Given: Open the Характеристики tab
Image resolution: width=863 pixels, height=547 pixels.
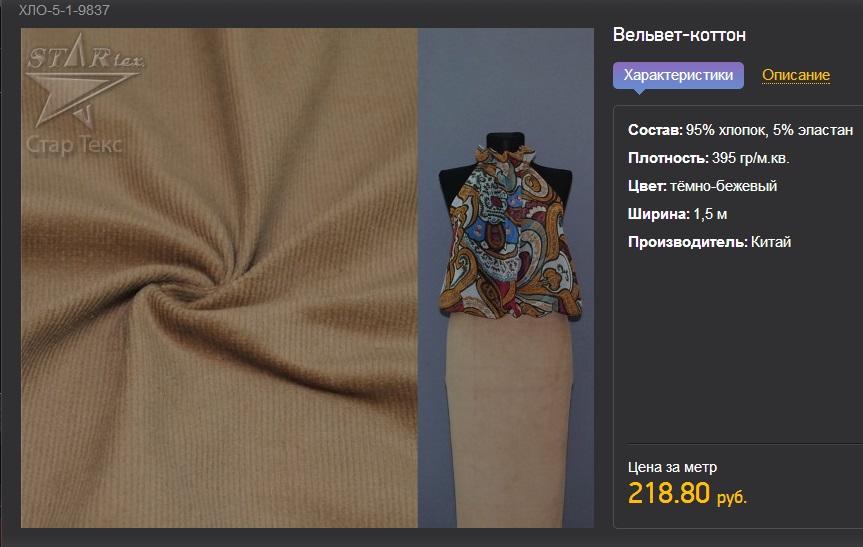Looking at the screenshot, I should pyautogui.click(x=678, y=75).
